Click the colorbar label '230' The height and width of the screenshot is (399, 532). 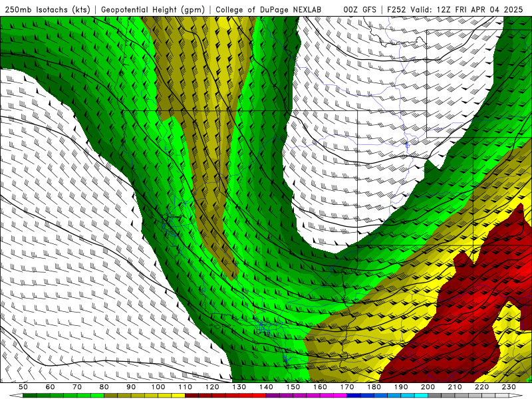pyautogui.click(x=509, y=387)
